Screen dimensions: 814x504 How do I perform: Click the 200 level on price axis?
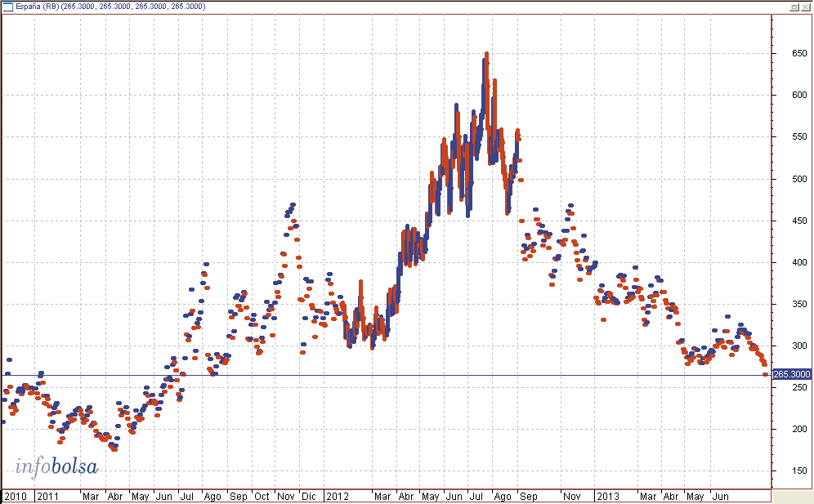[x=786, y=429]
